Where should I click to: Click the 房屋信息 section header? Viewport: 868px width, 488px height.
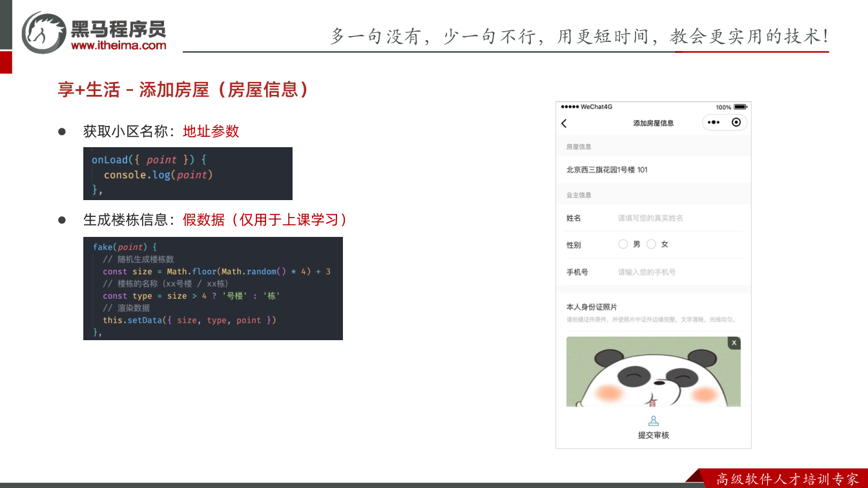[x=579, y=147]
